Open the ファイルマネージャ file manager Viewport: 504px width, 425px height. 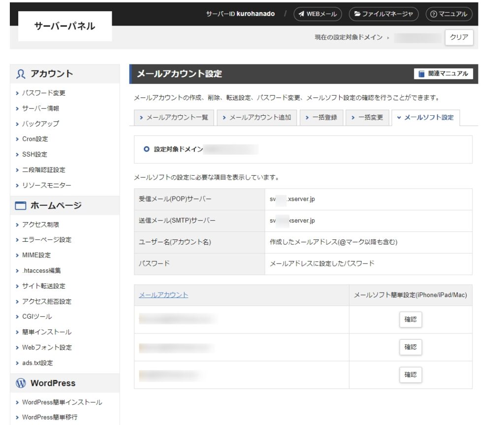[384, 14]
